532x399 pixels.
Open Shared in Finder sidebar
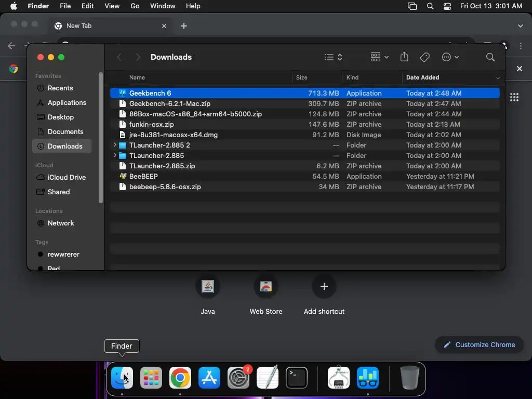62,192
